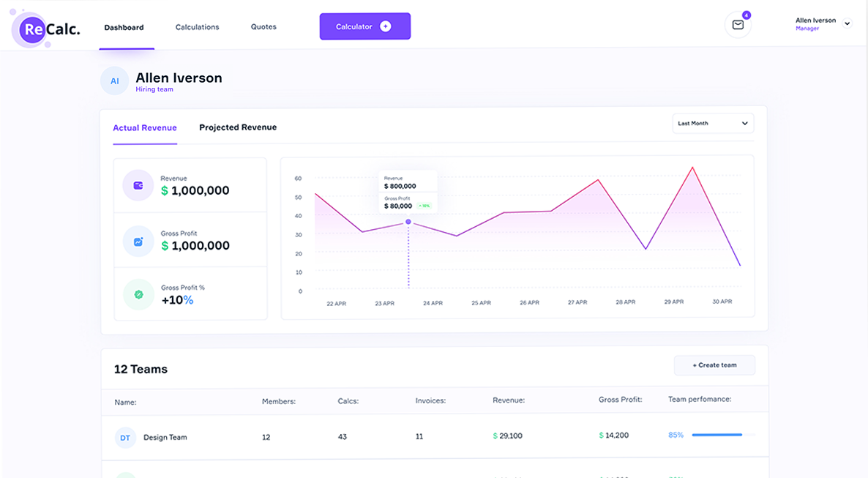Viewport: 868px width, 478px height.
Task: Open the Last Month period dropdown
Action: tap(713, 124)
